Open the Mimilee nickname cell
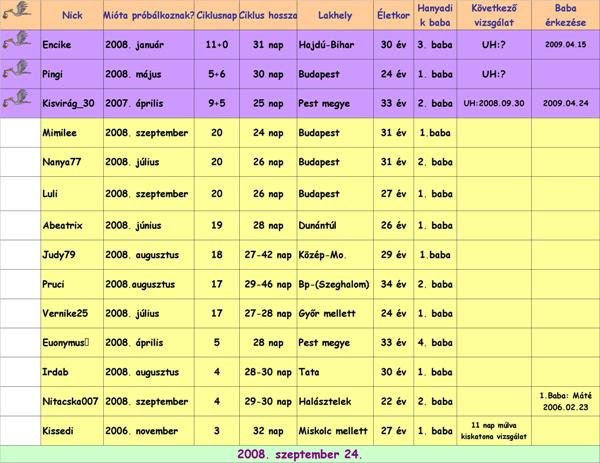The image size is (600, 463). tap(66, 133)
